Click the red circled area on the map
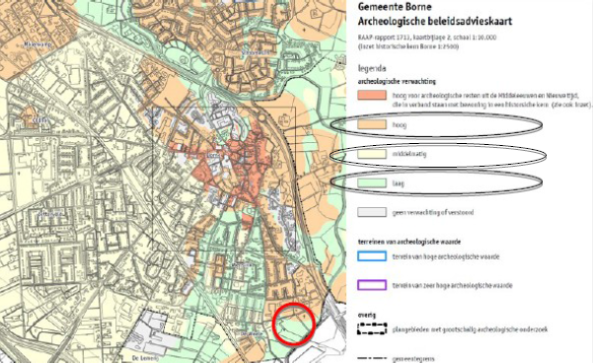The width and height of the screenshot is (593, 364). coord(294,324)
